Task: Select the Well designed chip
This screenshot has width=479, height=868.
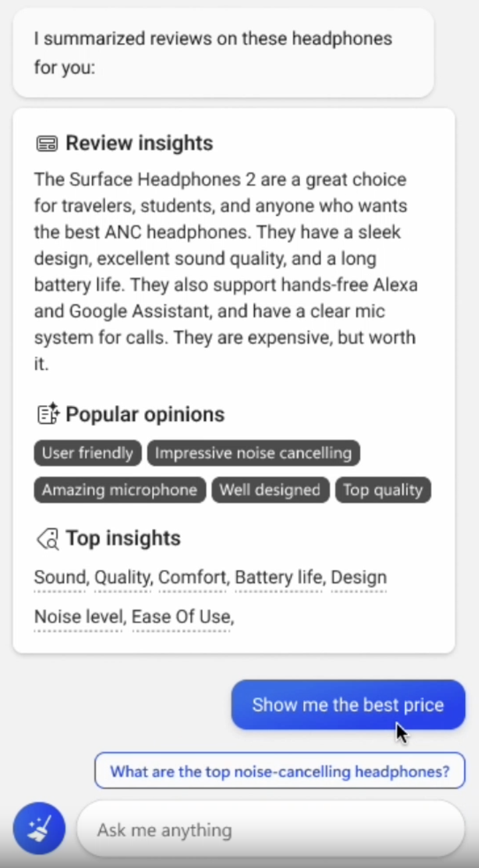Action: pyautogui.click(x=270, y=490)
